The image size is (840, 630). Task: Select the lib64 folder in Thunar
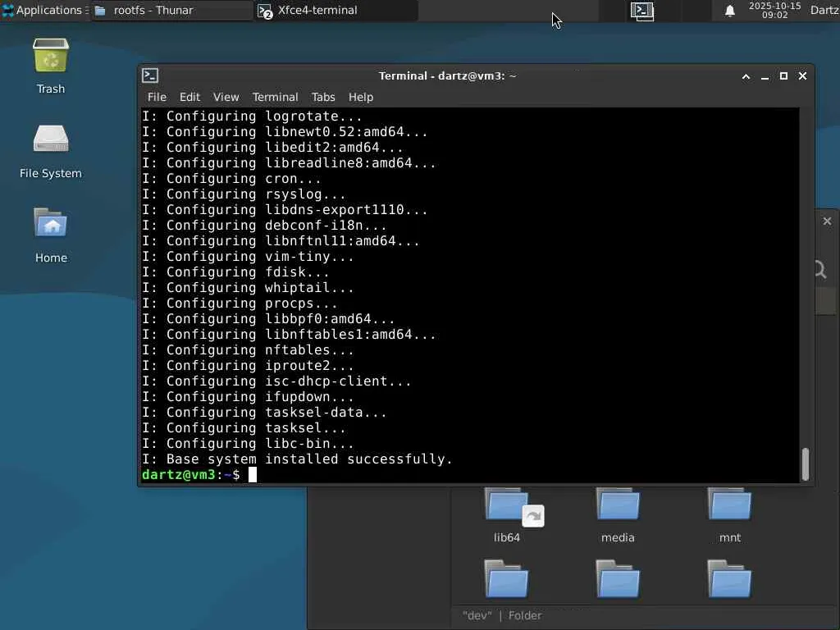pyautogui.click(x=507, y=515)
